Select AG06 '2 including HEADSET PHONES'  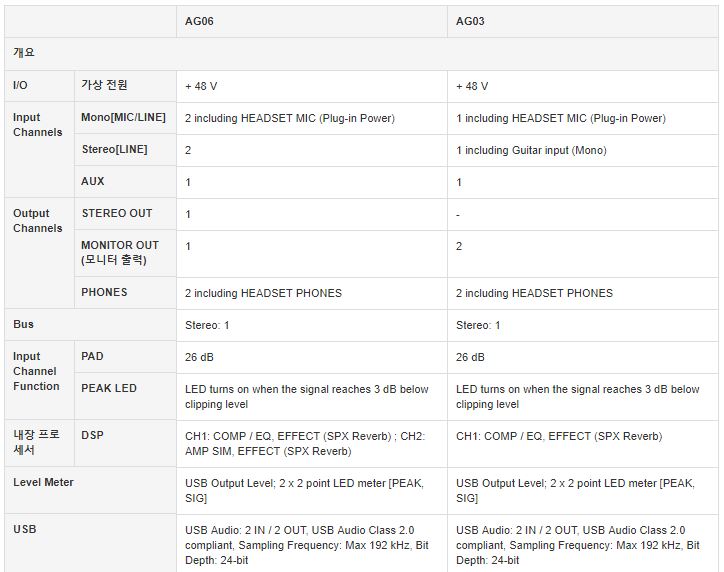263,293
